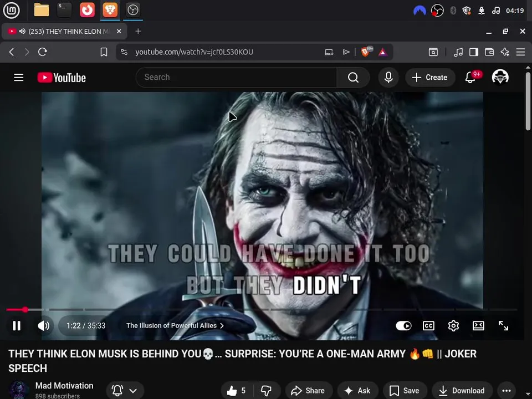The width and height of the screenshot is (532, 399).
Task: Go back to the previous page
Action: click(12, 52)
